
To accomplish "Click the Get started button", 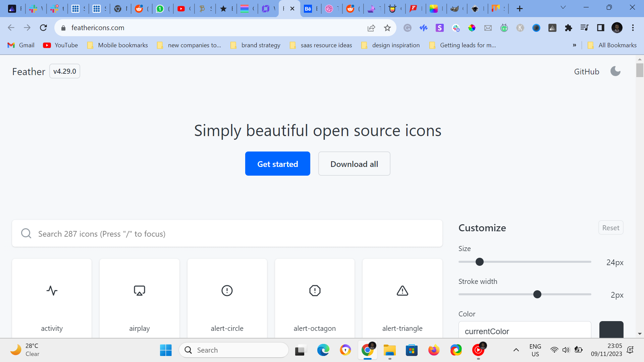I will tap(277, 164).
